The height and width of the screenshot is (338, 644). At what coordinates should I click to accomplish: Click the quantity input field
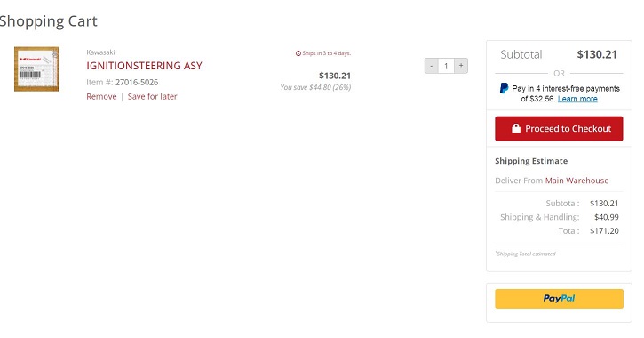(x=446, y=66)
